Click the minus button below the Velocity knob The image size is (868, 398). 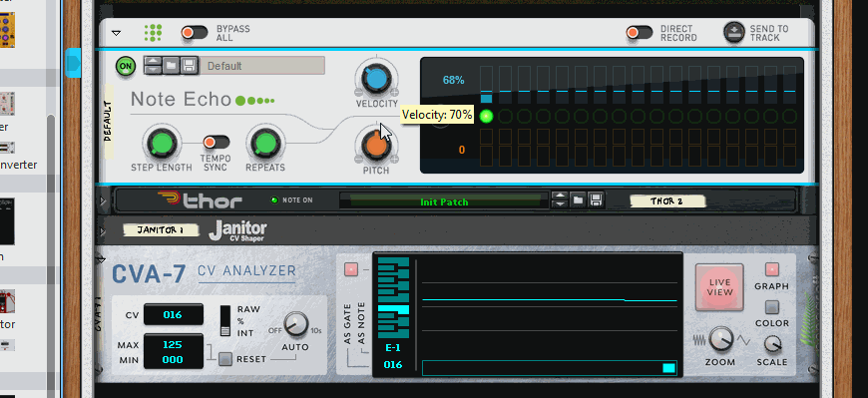tap(359, 92)
